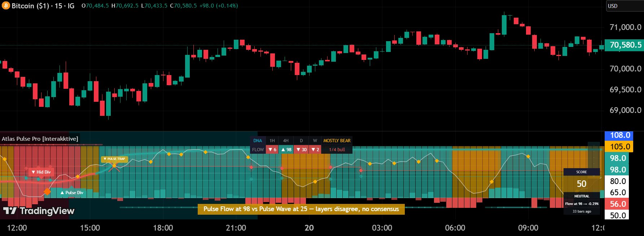Click the 1H flow down-arrow 6 cell

click(272, 149)
